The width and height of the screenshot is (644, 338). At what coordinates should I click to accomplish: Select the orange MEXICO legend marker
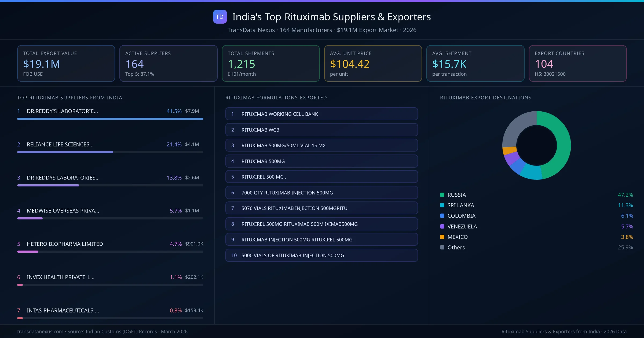pos(442,237)
